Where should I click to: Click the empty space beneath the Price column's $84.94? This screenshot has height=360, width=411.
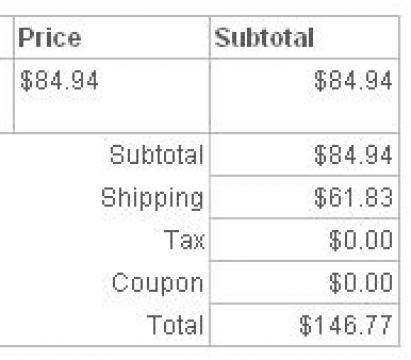tap(112, 113)
